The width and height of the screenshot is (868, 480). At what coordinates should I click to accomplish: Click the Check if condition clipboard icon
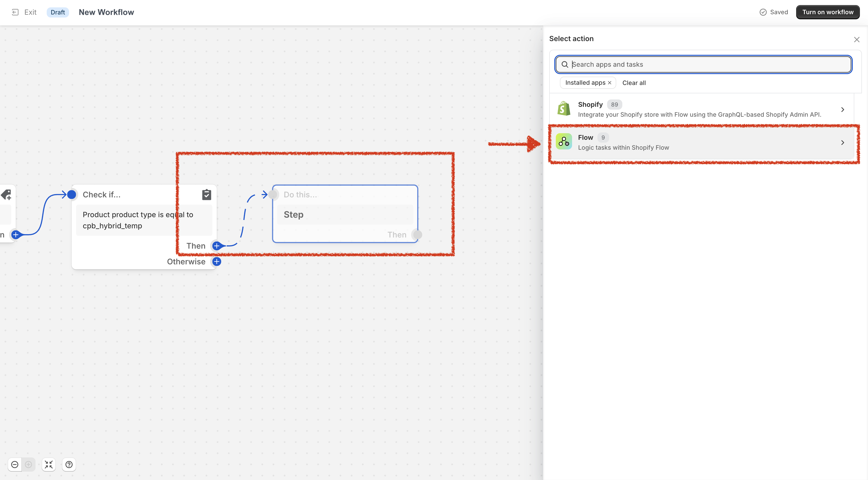pos(207,195)
